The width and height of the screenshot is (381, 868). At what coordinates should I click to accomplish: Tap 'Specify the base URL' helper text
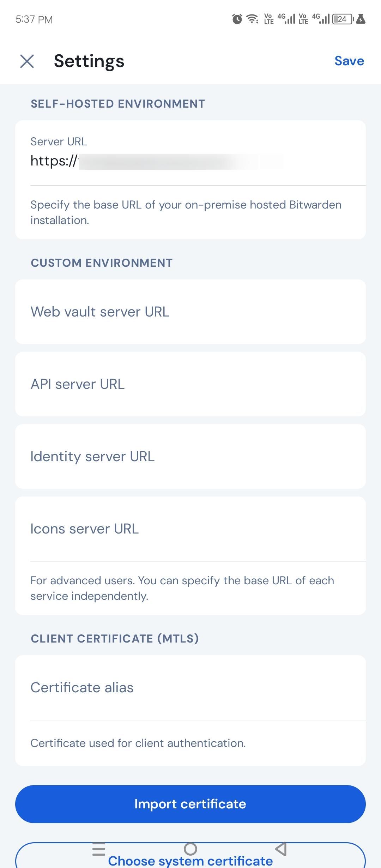coord(186,212)
